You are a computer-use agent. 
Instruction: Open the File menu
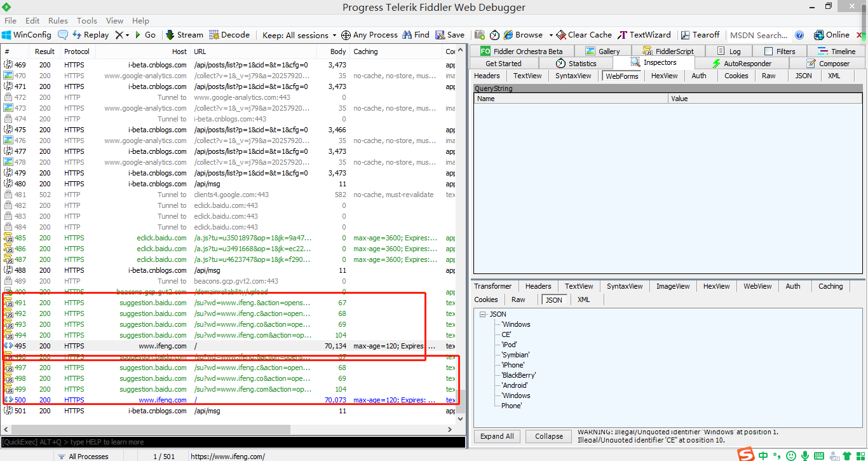point(11,20)
